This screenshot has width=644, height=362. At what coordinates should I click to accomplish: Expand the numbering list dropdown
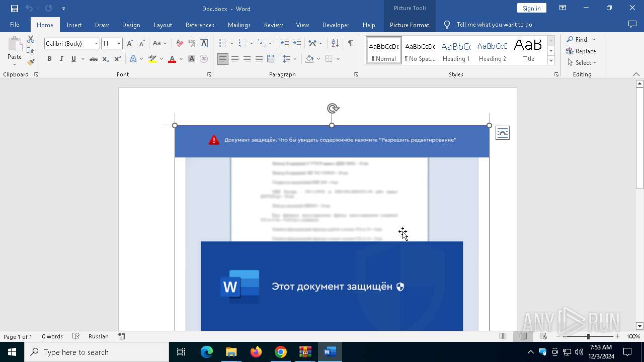[251, 44]
